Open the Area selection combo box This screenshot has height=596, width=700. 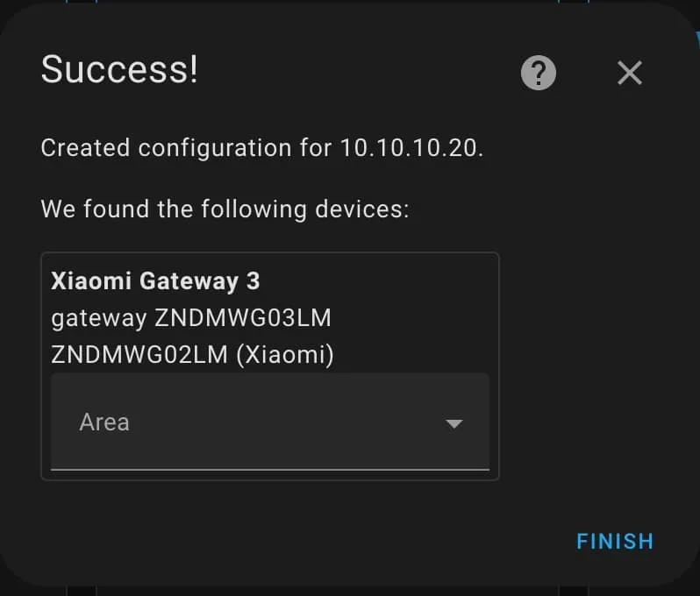pyautogui.click(x=269, y=422)
